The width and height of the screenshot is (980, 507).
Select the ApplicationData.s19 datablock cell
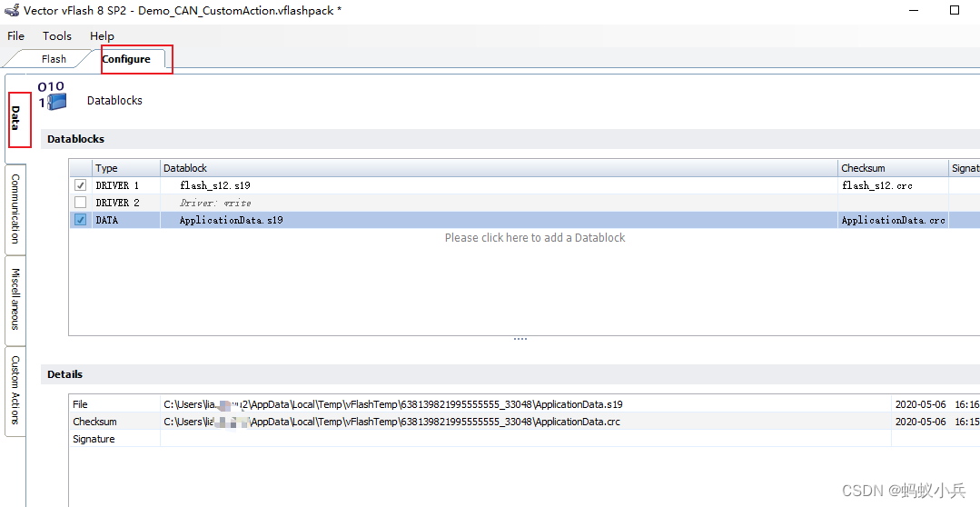[499, 220]
